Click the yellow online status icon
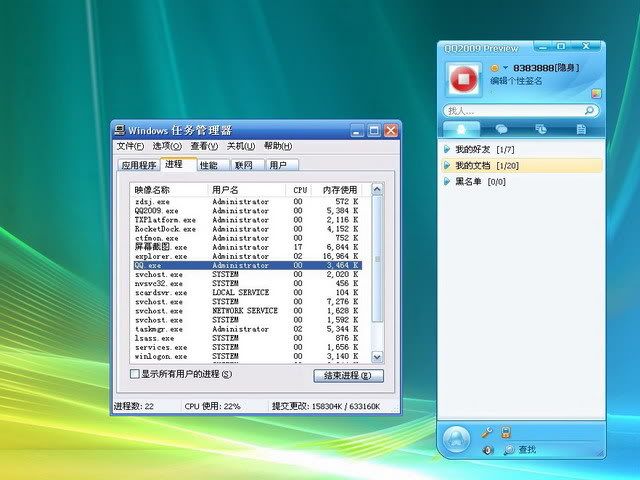 [x=494, y=68]
